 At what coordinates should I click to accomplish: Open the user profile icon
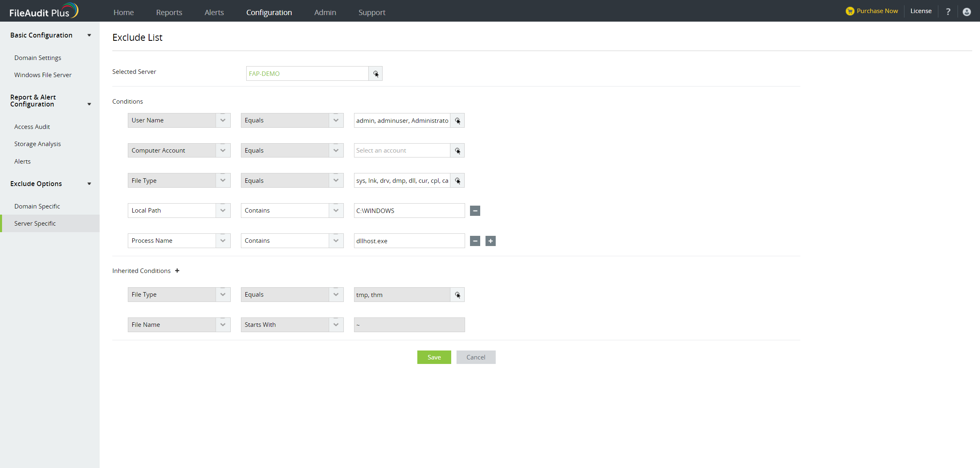click(967, 12)
